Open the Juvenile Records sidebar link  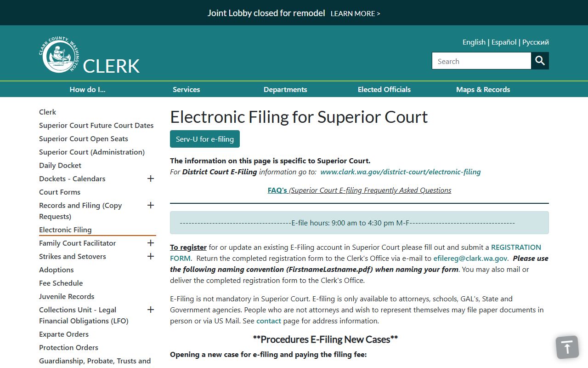point(67,296)
